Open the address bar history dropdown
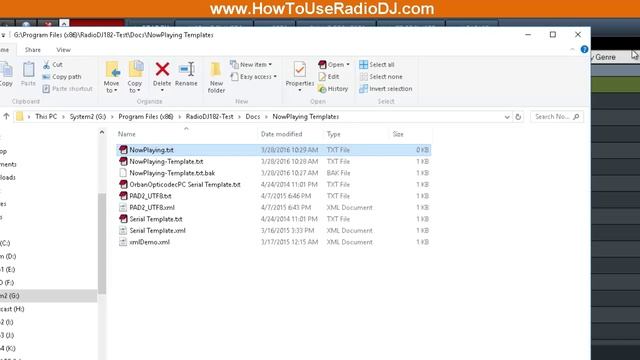Screen dimensions: 640x360 [x=507, y=117]
